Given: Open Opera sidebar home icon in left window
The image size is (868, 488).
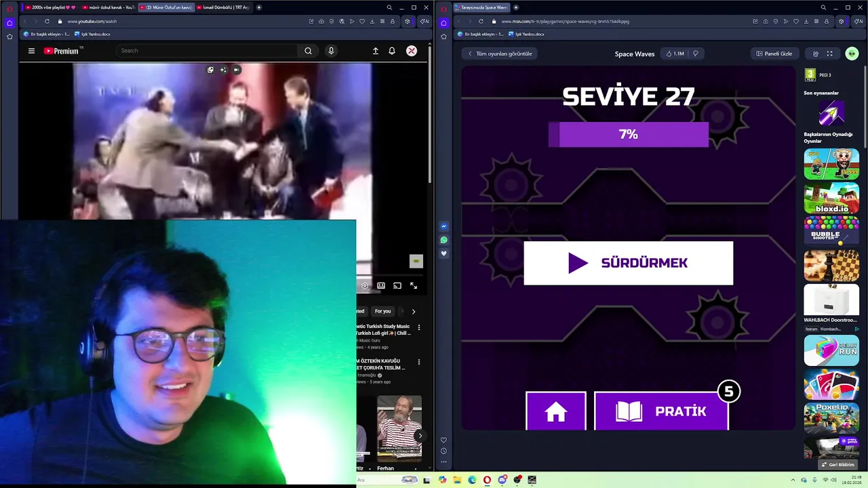Looking at the screenshot, I should tap(9, 22).
